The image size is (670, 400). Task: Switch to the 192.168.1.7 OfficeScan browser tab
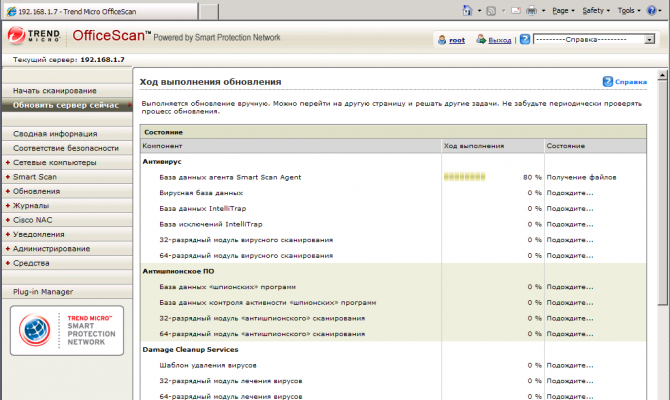pyautogui.click(x=100, y=12)
